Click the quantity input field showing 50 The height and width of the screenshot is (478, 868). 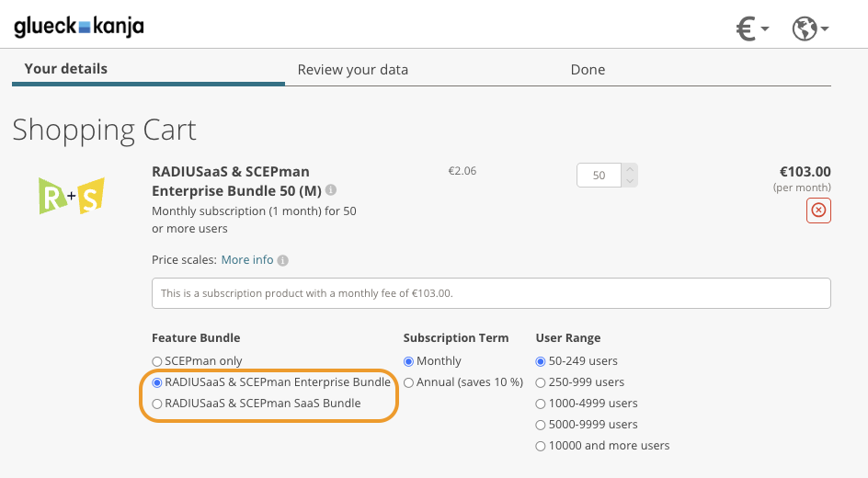(x=600, y=175)
